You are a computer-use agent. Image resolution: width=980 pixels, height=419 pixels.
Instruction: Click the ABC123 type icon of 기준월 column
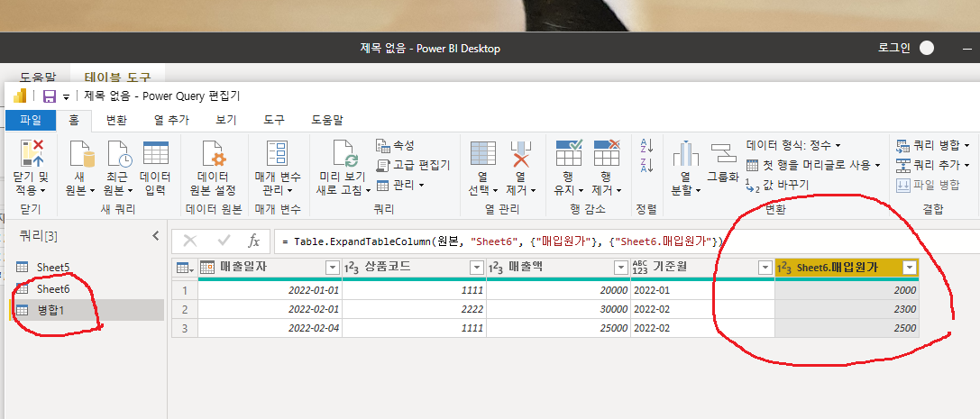[x=641, y=268]
